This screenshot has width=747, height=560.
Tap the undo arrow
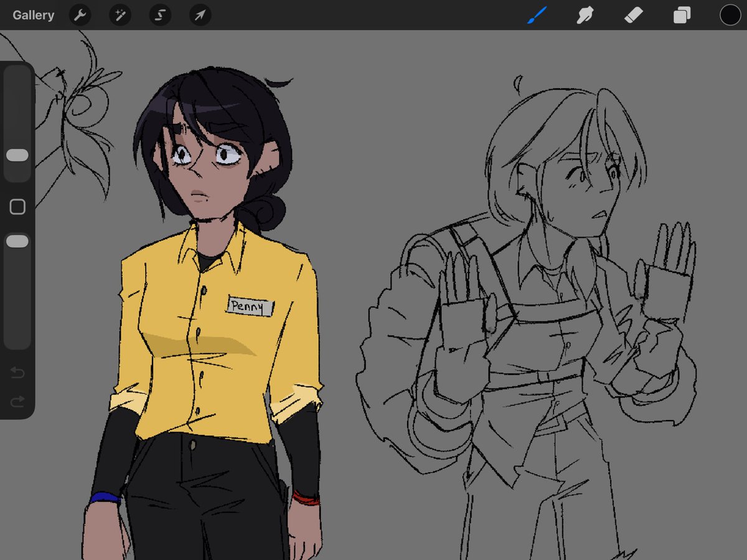click(17, 373)
